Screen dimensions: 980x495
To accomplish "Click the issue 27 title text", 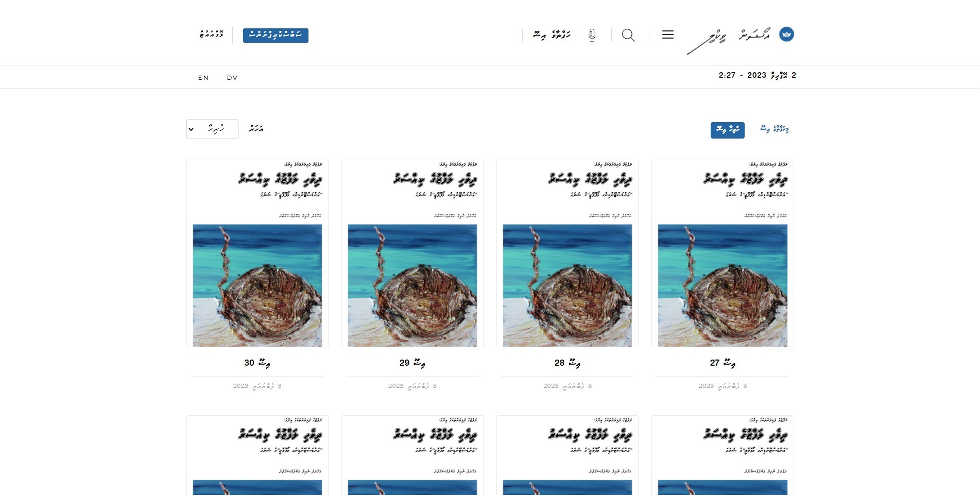I will pyautogui.click(x=723, y=363).
